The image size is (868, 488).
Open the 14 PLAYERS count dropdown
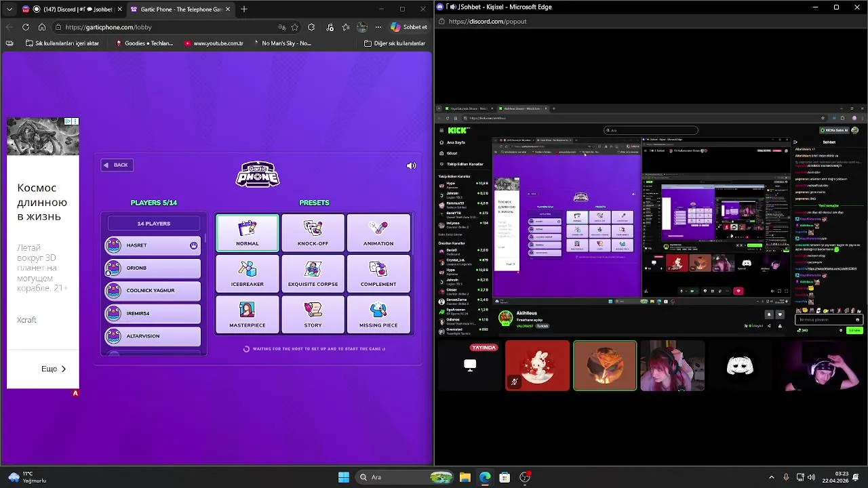(x=154, y=224)
